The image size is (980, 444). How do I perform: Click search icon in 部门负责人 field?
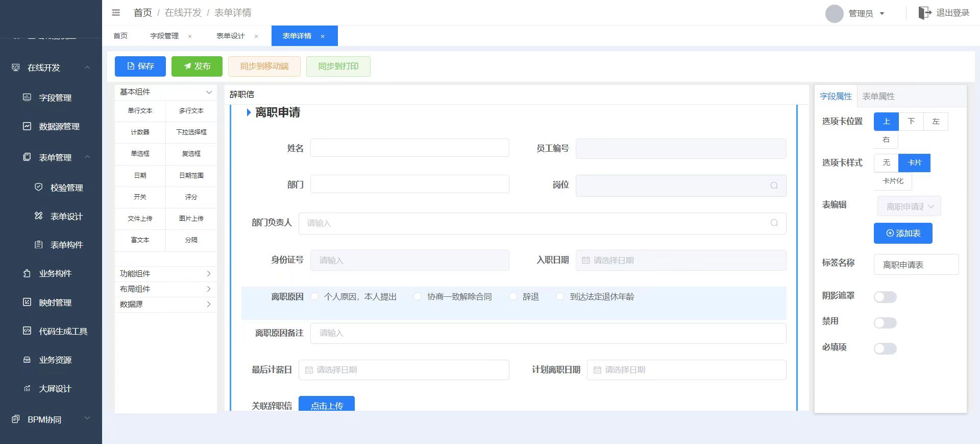tap(774, 223)
